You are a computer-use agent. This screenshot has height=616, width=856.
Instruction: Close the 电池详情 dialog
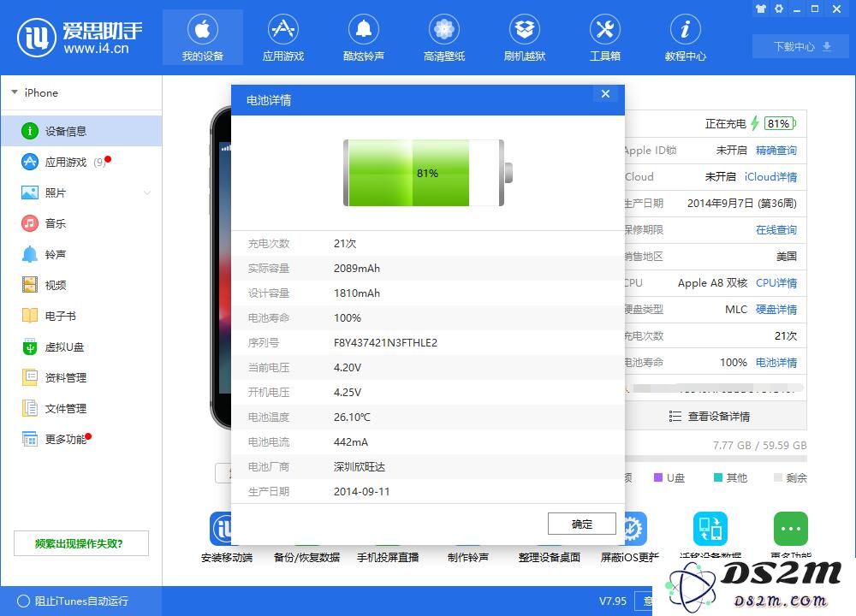605,93
